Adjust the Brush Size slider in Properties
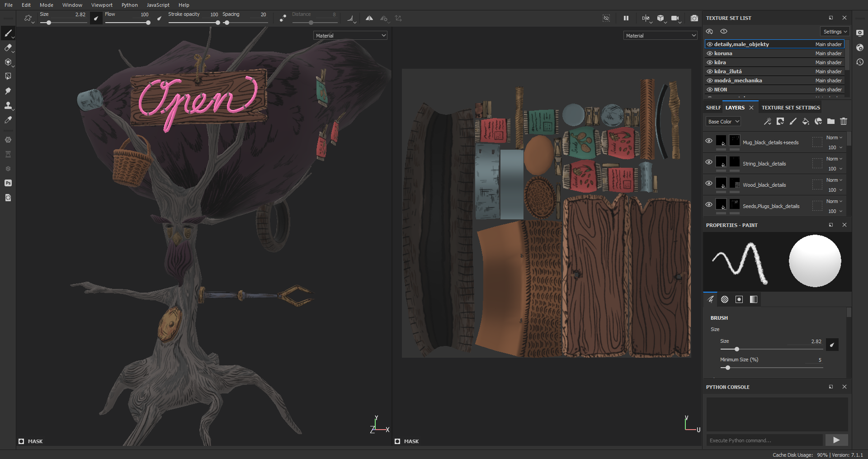This screenshot has width=868, height=459. (x=771, y=349)
